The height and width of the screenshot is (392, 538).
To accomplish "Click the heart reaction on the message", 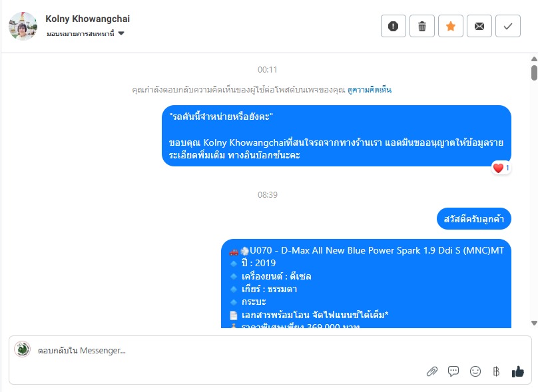I will click(x=498, y=168).
